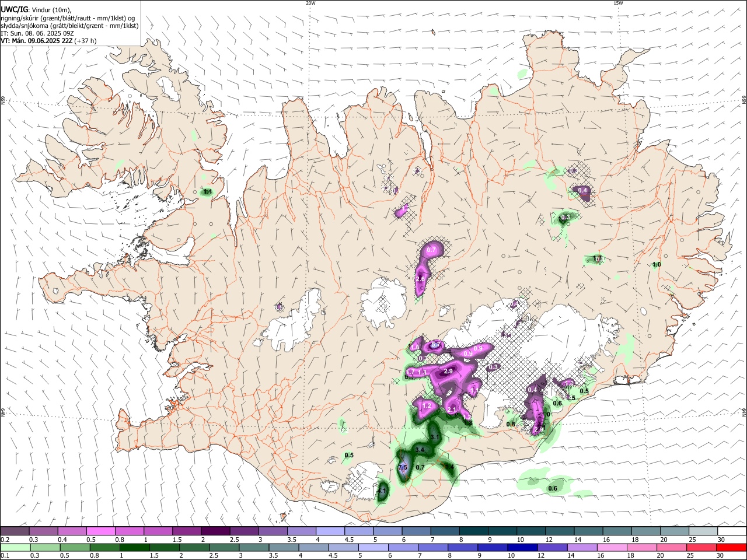Image resolution: width=747 pixels, height=560 pixels.
Task: Click the light gray swatch between top-row 25 and 30
Action: tap(703, 531)
